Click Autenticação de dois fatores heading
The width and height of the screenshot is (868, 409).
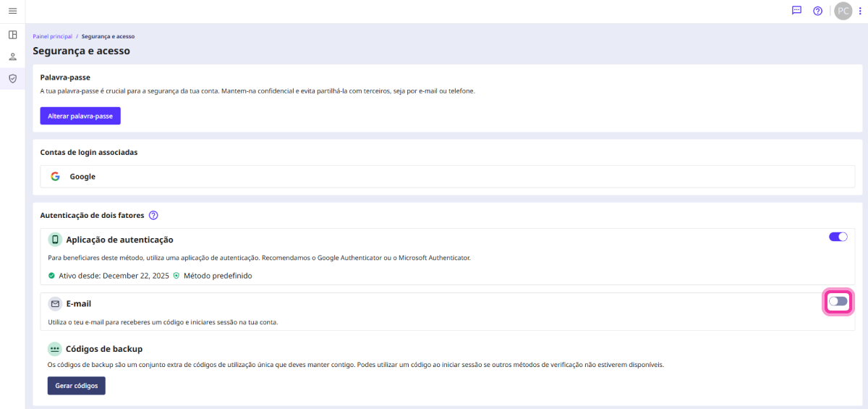[92, 215]
